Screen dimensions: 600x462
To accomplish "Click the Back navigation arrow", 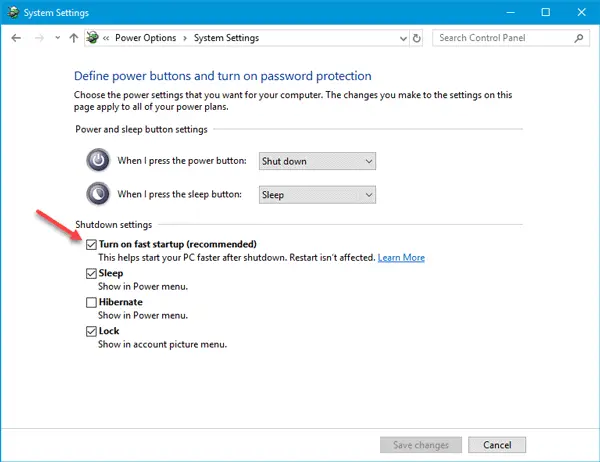I will click(x=16, y=38).
